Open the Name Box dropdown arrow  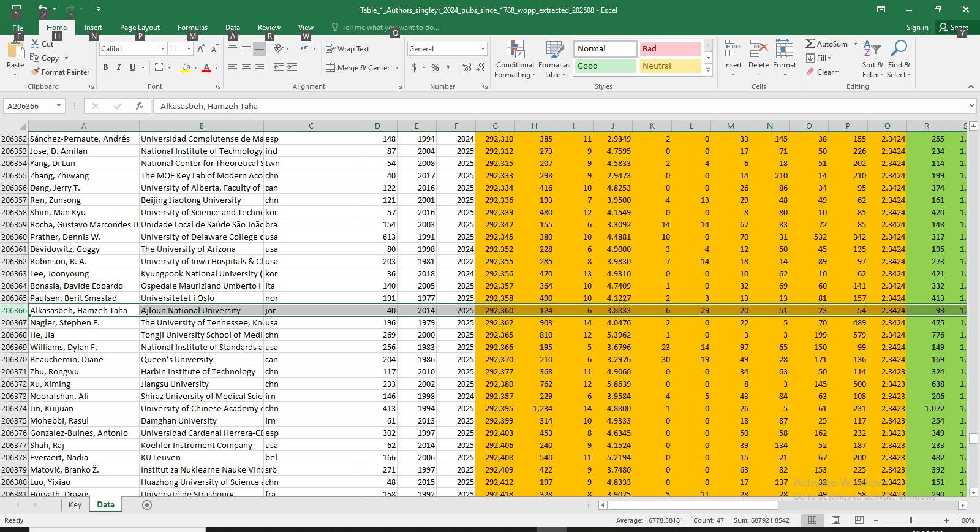[59, 106]
